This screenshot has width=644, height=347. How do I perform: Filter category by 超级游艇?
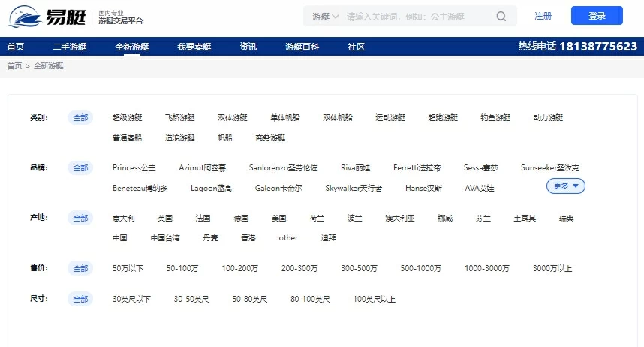coord(128,118)
